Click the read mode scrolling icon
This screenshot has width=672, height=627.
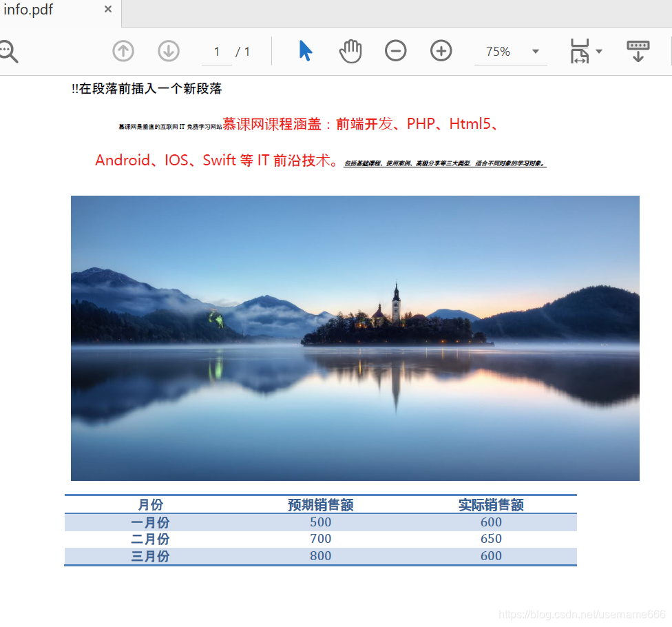638,51
